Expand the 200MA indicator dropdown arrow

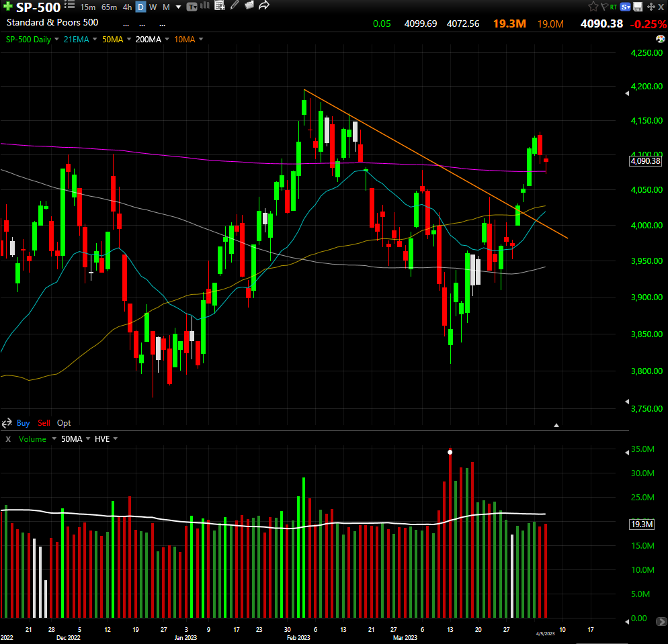[x=167, y=39]
